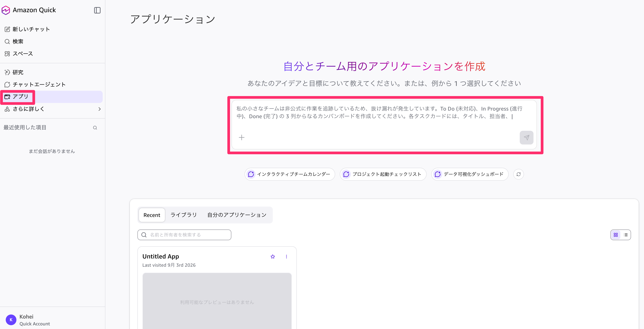Viewport: 644px width, 329px height.
Task: Click the まだ会話がありません message
Action: click(52, 151)
